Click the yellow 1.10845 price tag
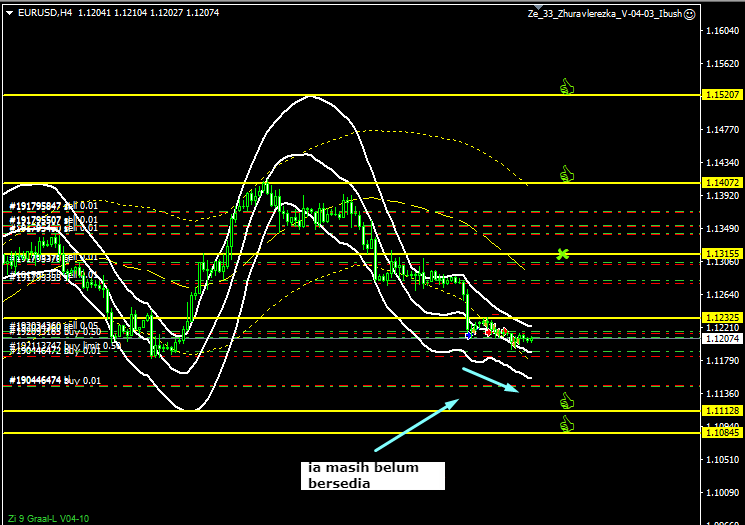 [722, 432]
